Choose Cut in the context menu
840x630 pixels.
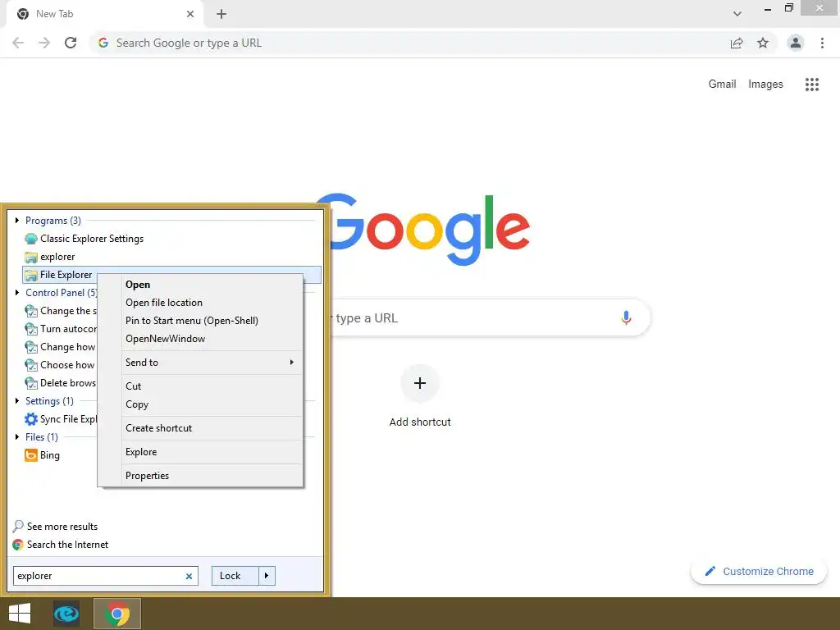pyautogui.click(x=202, y=386)
